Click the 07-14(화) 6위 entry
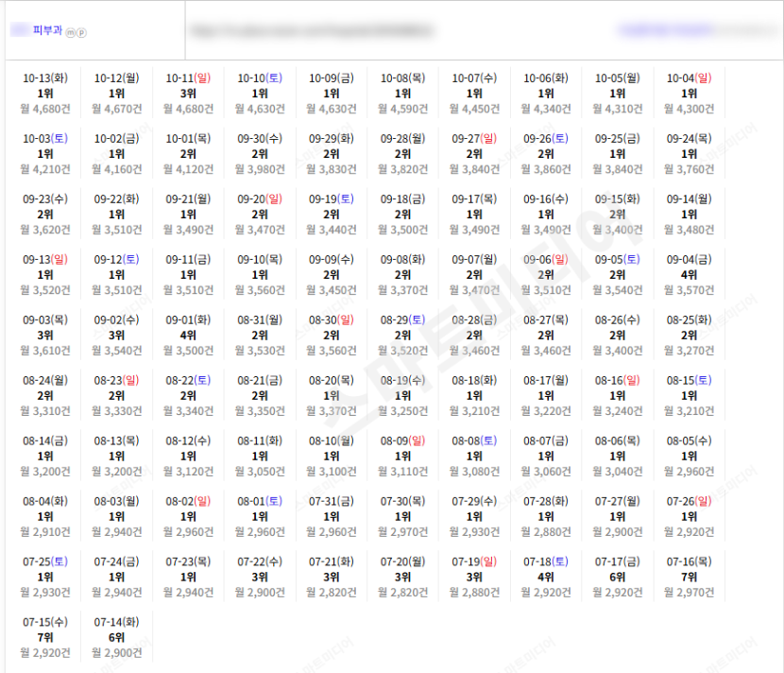 pyautogui.click(x=116, y=637)
